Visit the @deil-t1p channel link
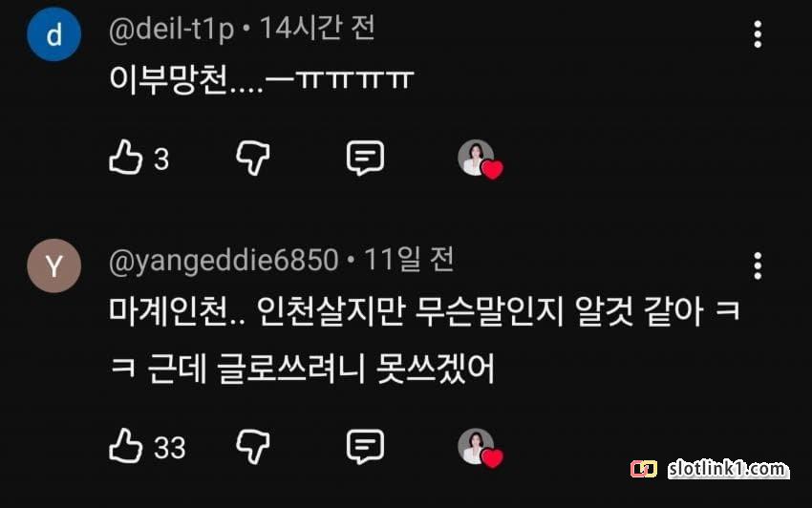 click(171, 29)
